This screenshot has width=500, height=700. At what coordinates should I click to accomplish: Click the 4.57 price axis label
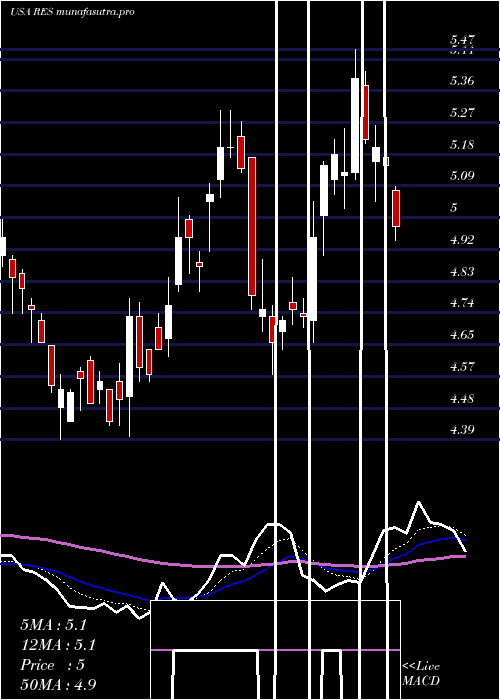pyautogui.click(x=462, y=367)
